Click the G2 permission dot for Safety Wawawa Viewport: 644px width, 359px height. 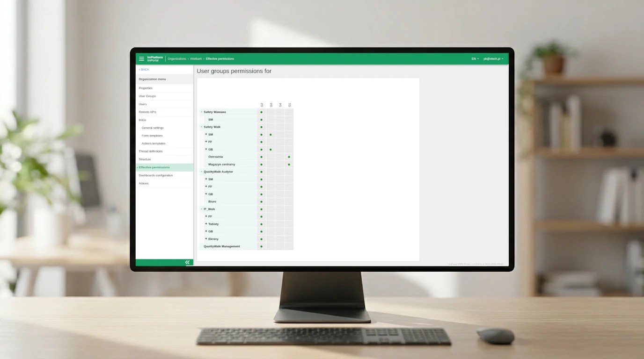pyautogui.click(x=261, y=112)
